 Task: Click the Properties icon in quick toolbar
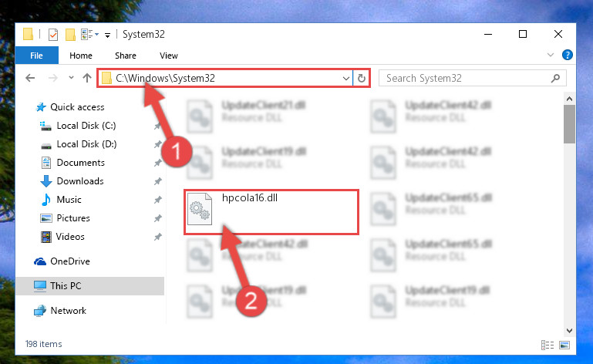click(x=53, y=35)
